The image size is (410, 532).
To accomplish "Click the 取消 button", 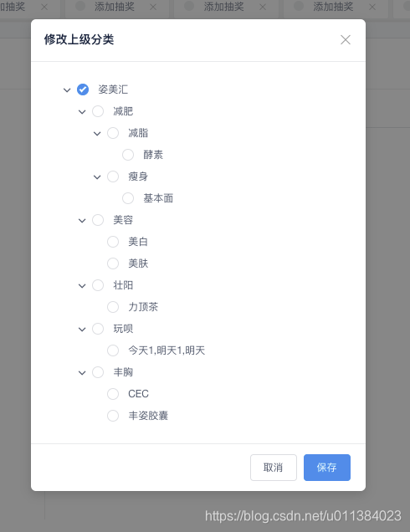I will pos(274,468).
